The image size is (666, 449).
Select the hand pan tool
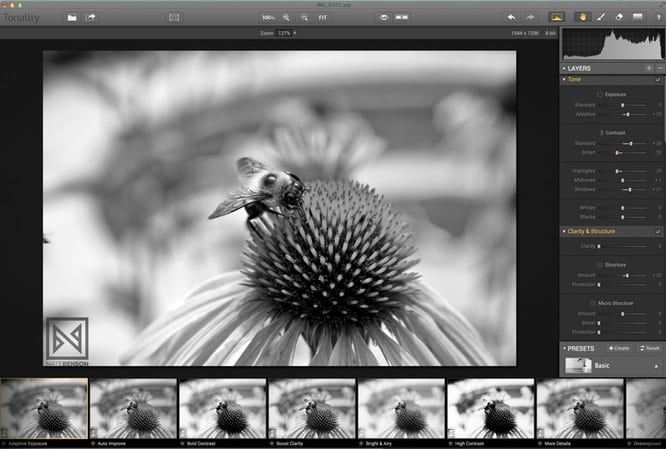pyautogui.click(x=583, y=17)
